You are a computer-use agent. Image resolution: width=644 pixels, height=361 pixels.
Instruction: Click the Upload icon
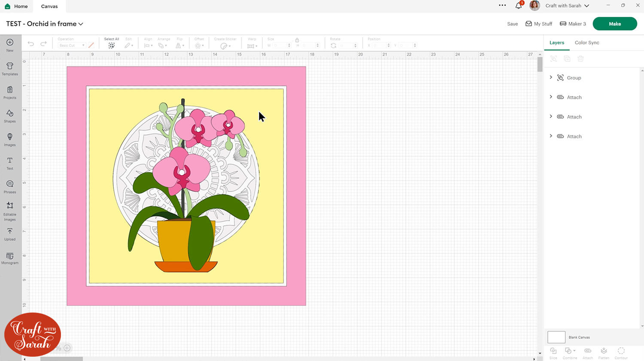(10, 234)
